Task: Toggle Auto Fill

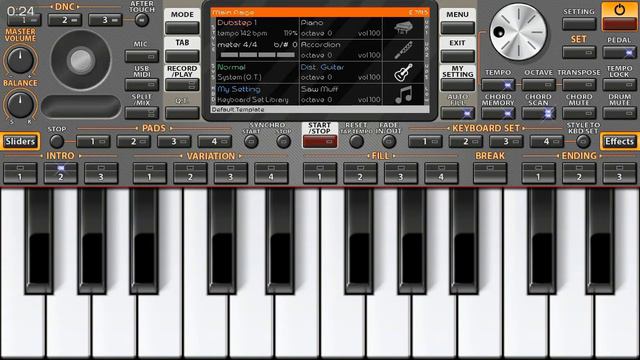Action: click(458, 113)
